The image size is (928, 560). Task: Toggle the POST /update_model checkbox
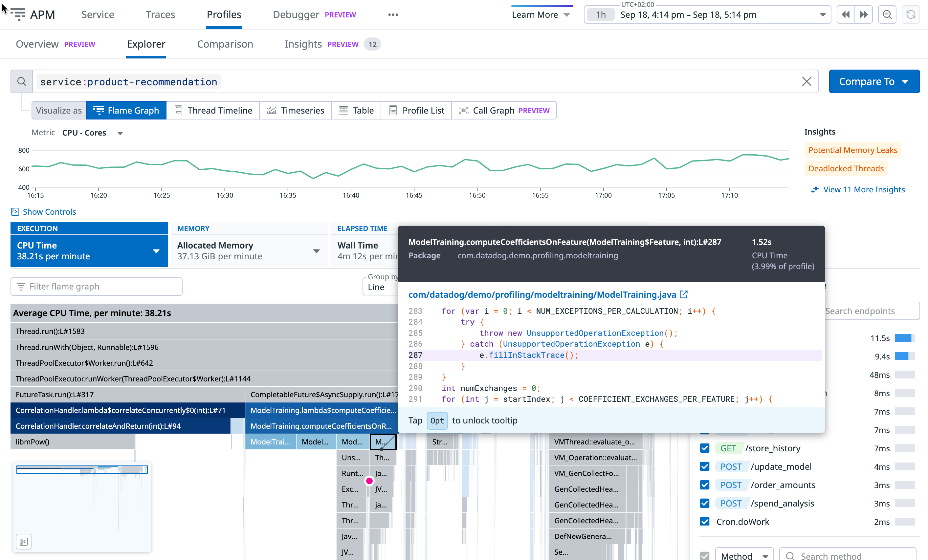(x=705, y=466)
